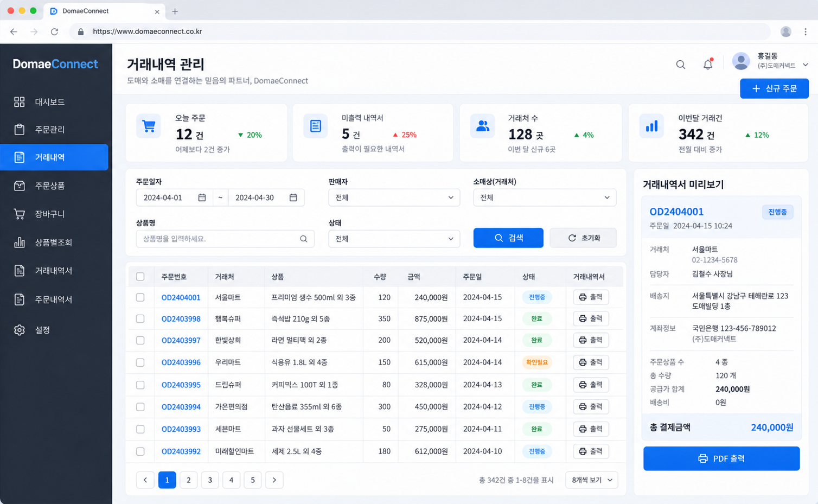Reload the browser page
Screen dimensions: 818x504
click(54, 31)
